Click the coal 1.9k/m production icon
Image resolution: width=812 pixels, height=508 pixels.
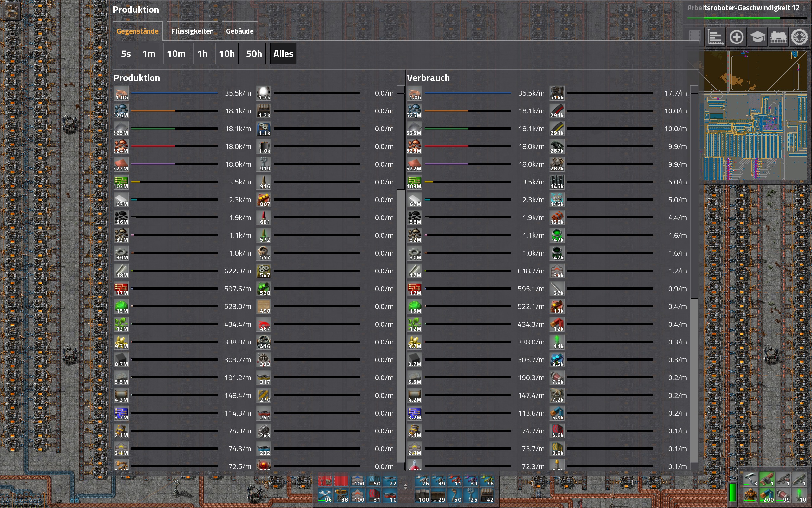coord(121,218)
